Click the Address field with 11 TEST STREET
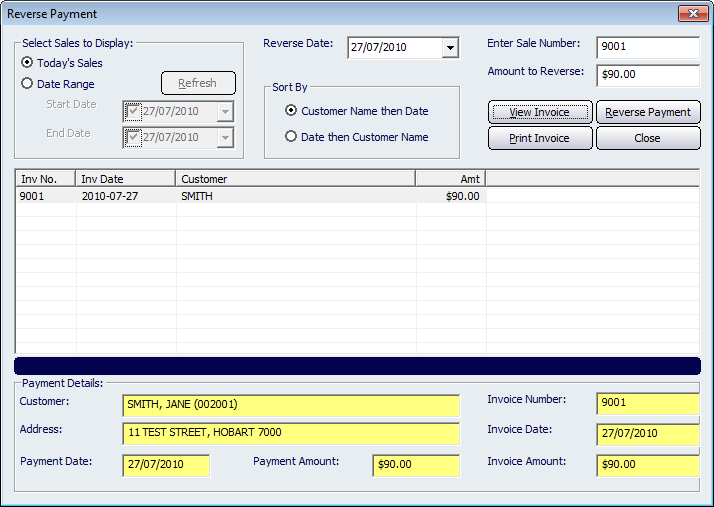Screen dimensions: 714x507 291,433
